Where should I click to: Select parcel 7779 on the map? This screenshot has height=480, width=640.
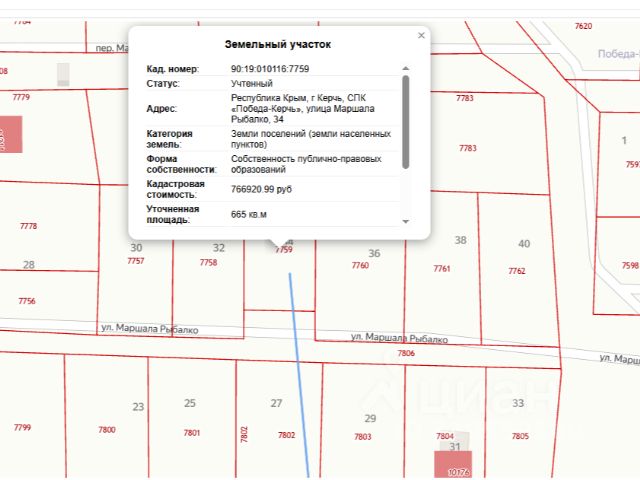pyautogui.click(x=21, y=97)
